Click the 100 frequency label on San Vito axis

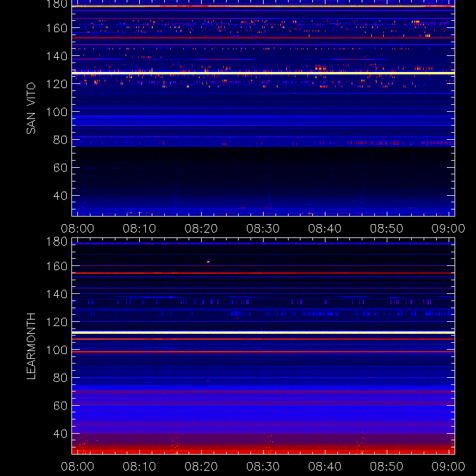point(57,112)
